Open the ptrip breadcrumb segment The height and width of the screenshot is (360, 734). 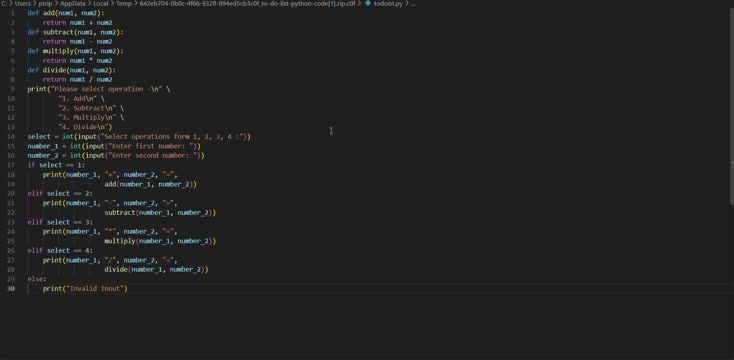tap(45, 3)
